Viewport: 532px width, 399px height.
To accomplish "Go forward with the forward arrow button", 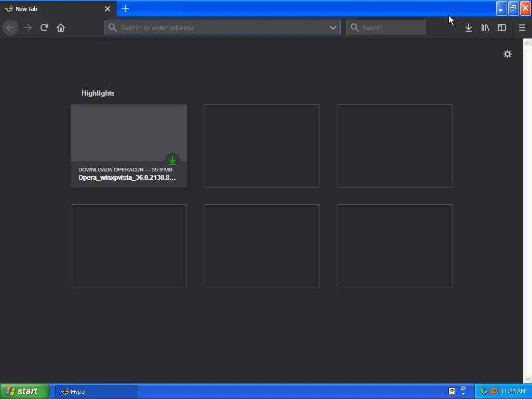I will coord(28,28).
